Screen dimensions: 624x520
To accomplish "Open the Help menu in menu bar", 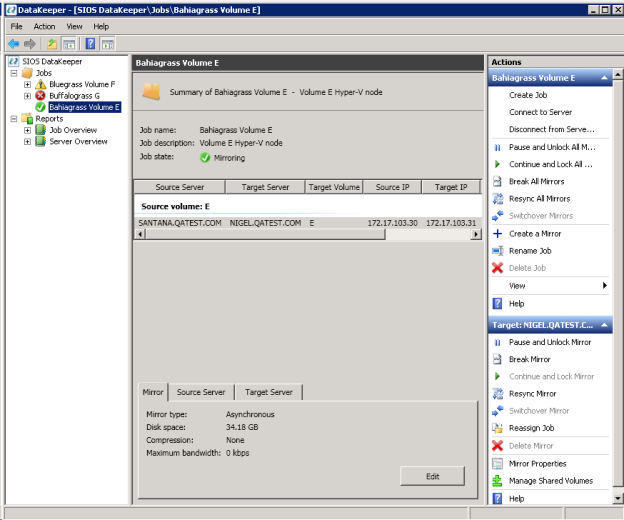I will [101, 26].
